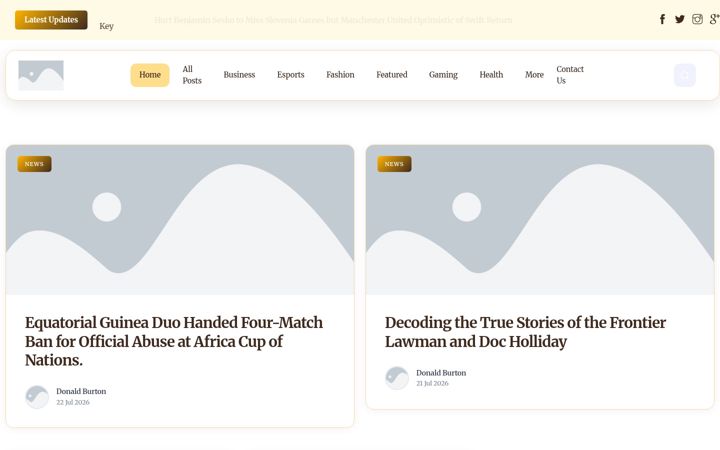Open the Instagram social icon
The width and height of the screenshot is (720, 450).
click(697, 19)
